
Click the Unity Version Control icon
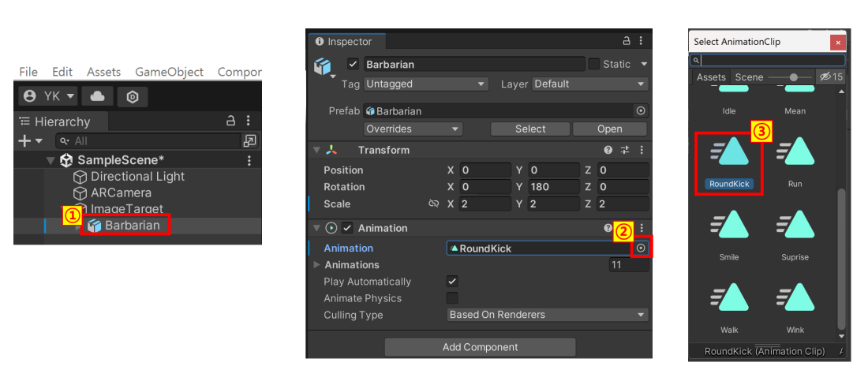coord(133,97)
